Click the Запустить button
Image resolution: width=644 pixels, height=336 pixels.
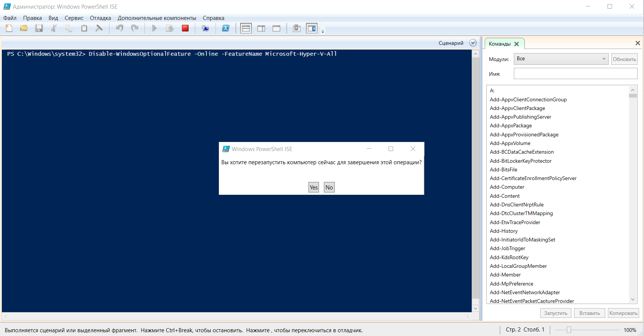556,313
